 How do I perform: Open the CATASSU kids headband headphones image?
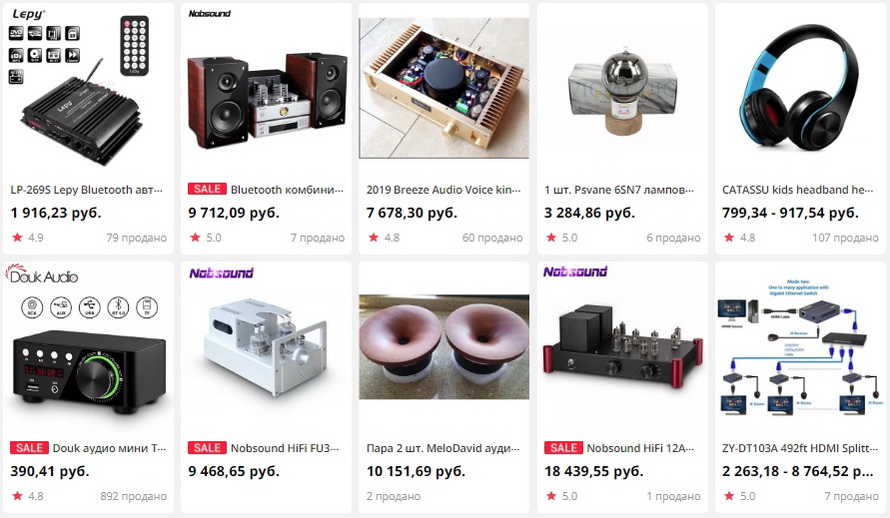tap(800, 89)
